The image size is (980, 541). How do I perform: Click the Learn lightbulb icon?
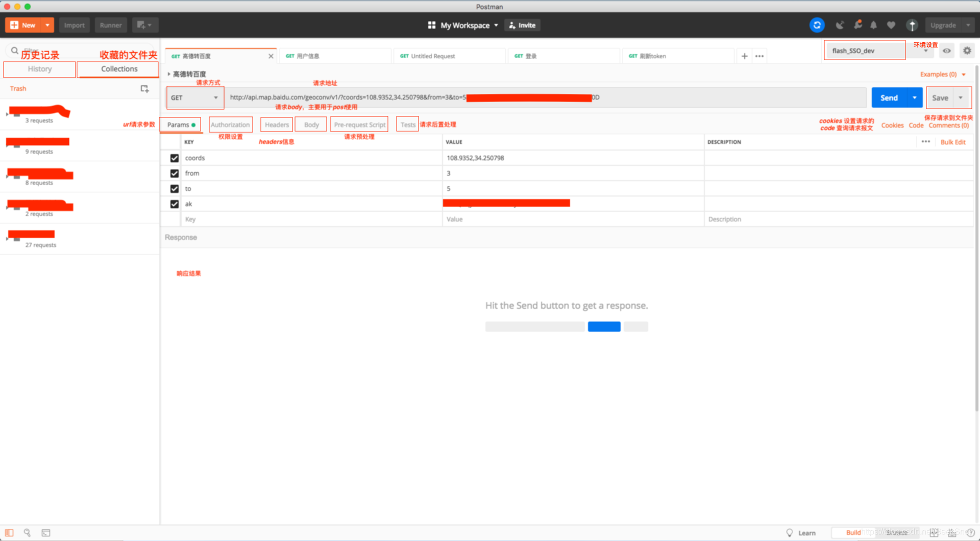[x=790, y=533]
